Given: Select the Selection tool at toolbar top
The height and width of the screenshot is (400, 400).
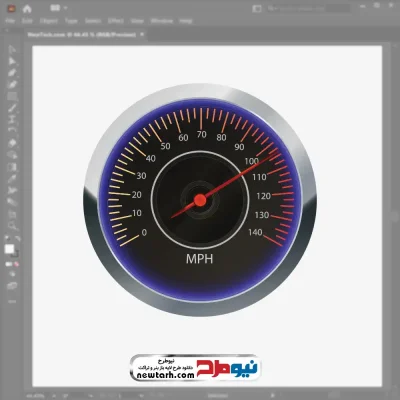Looking at the screenshot, I should click(12, 50).
